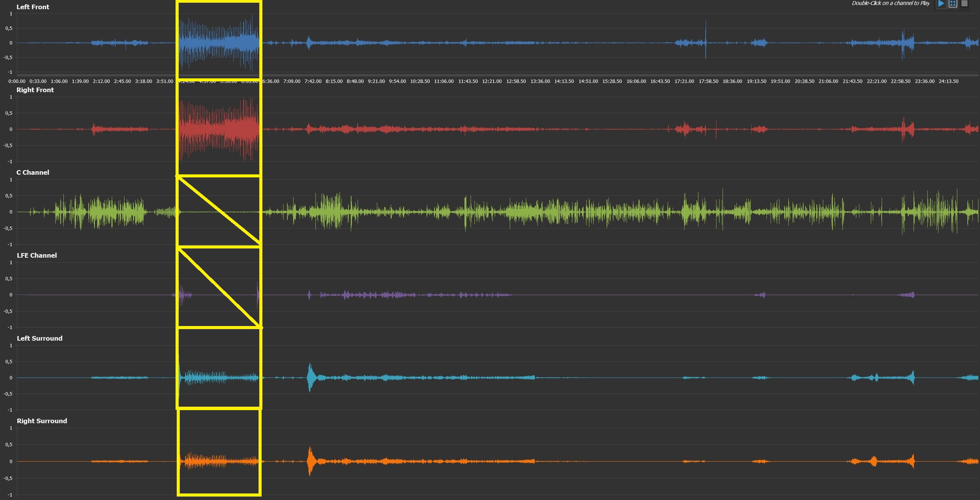
Task: Click the tall blue spike in Left Front waveform
Action: click(x=706, y=40)
